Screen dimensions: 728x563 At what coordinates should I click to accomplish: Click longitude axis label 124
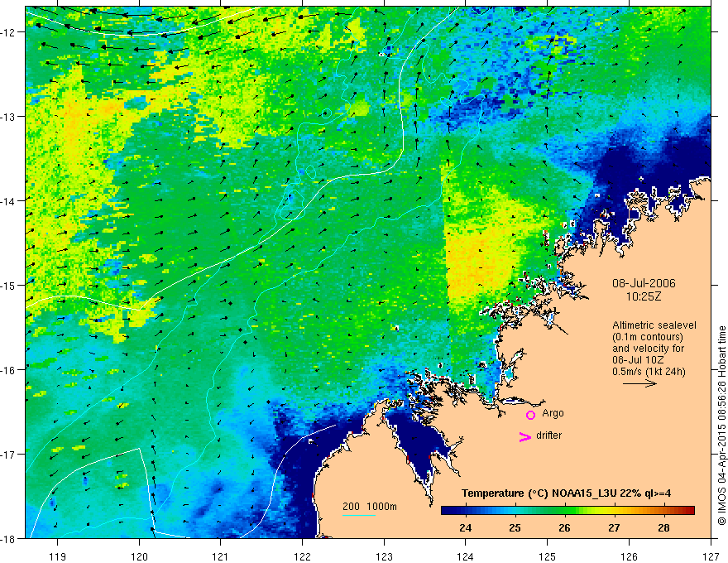[x=466, y=556]
